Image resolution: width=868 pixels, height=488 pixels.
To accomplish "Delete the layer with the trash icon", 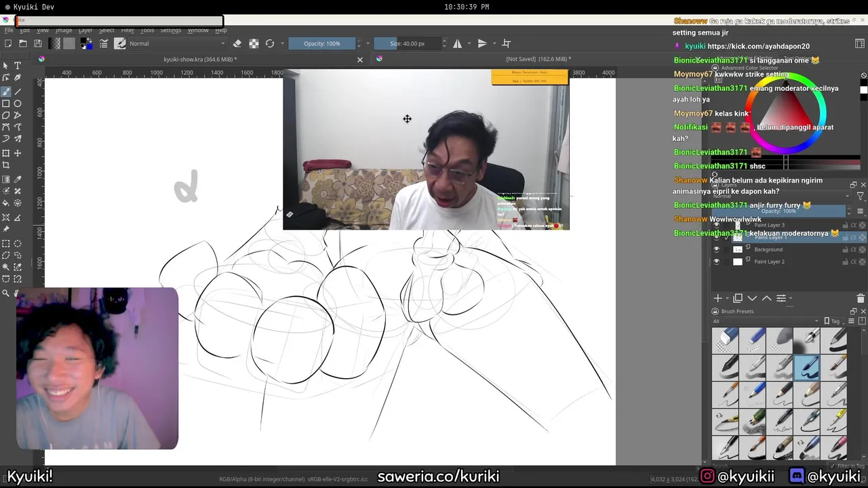I will point(861,298).
